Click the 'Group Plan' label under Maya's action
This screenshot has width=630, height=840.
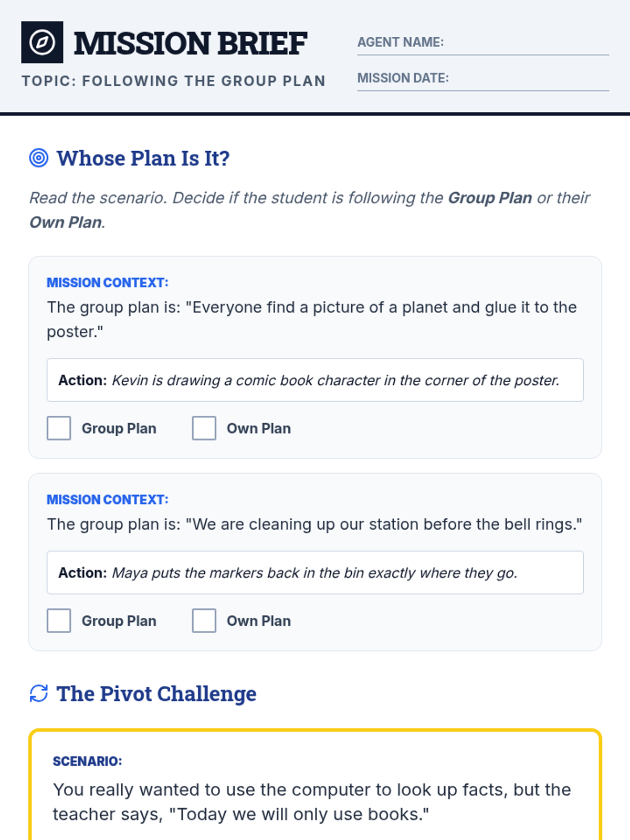(119, 621)
